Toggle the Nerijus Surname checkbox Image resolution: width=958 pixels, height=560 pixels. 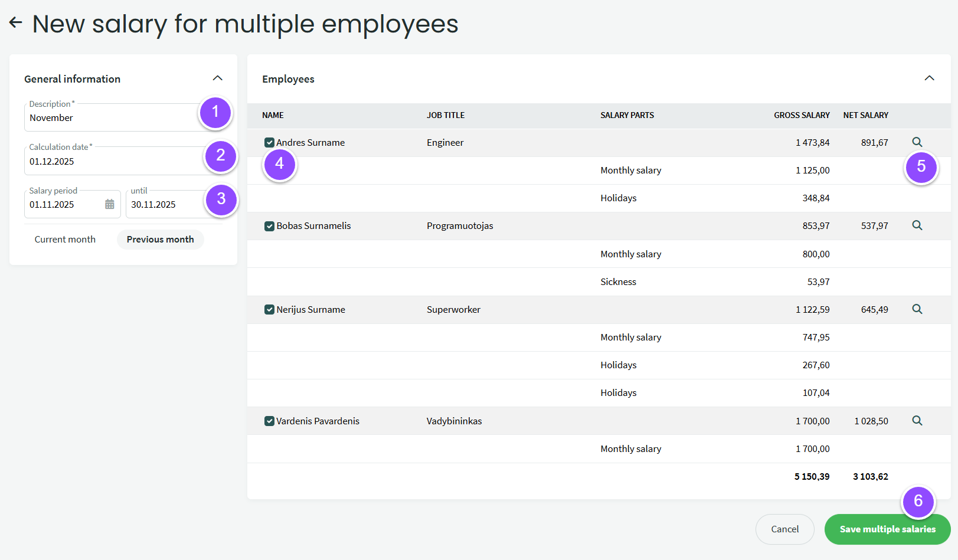pyautogui.click(x=269, y=310)
